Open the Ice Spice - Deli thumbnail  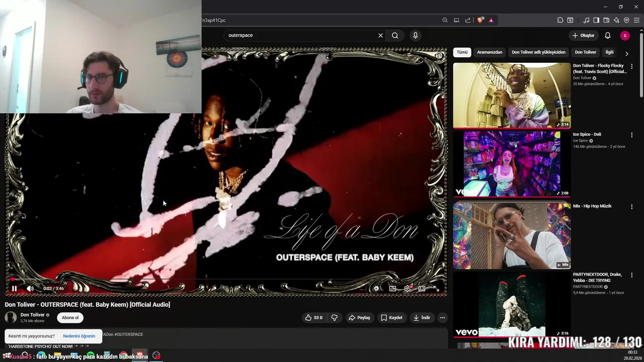[512, 164]
